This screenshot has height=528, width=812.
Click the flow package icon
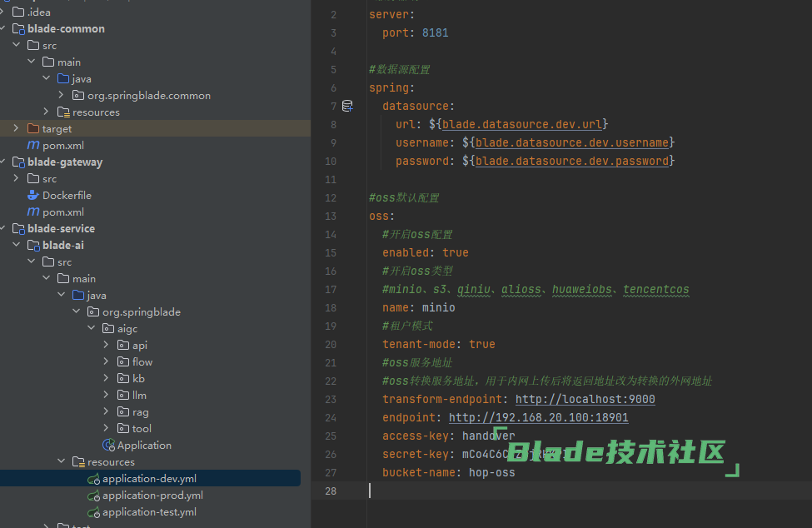[x=123, y=361]
